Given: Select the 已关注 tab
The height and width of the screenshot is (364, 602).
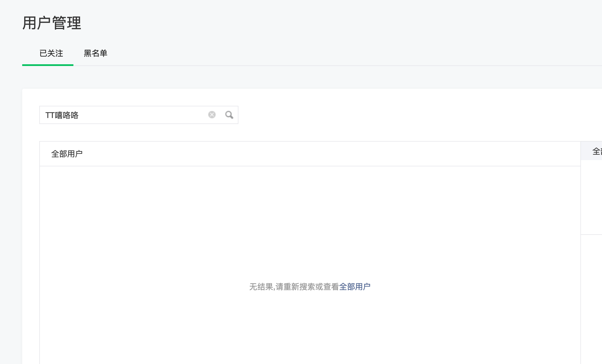Looking at the screenshot, I should 51,53.
